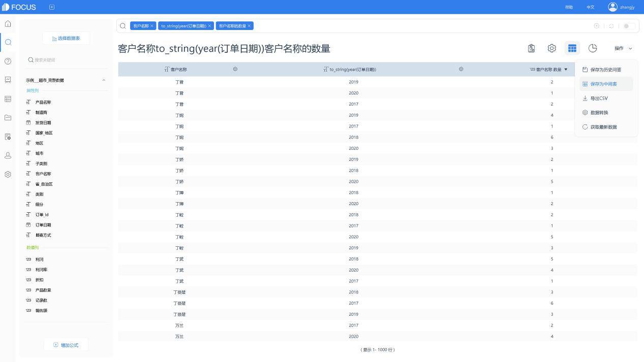
Task: Select 邮寄方式 column in list
Action: tap(43, 235)
